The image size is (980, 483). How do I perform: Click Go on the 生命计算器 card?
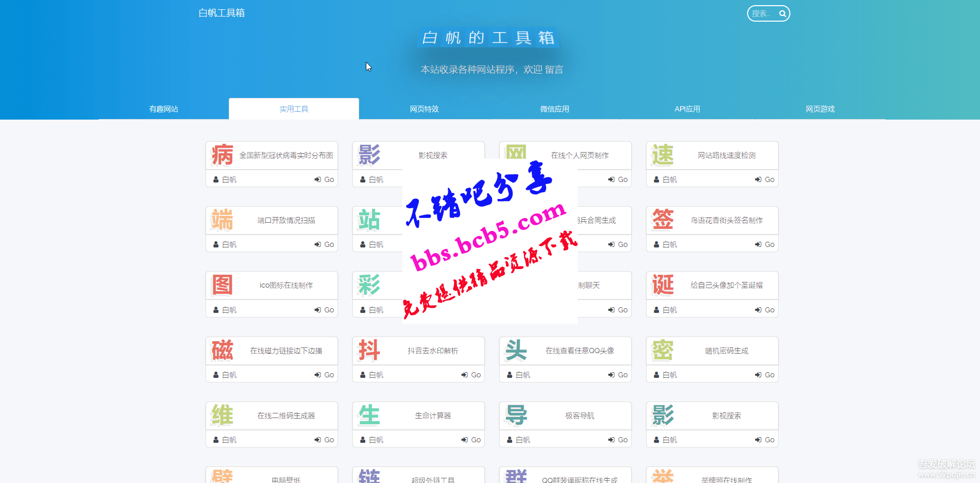click(471, 440)
